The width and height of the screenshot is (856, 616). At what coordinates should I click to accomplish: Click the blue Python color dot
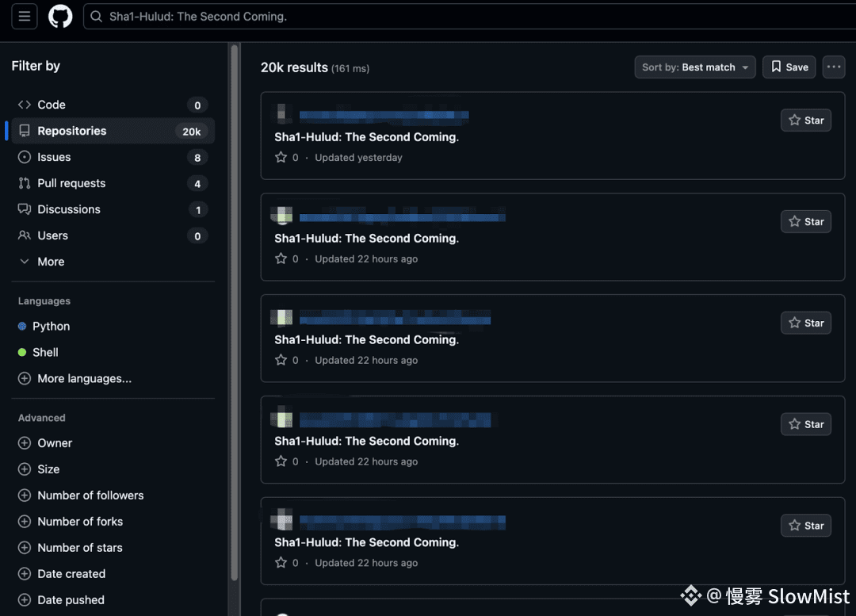click(x=22, y=327)
